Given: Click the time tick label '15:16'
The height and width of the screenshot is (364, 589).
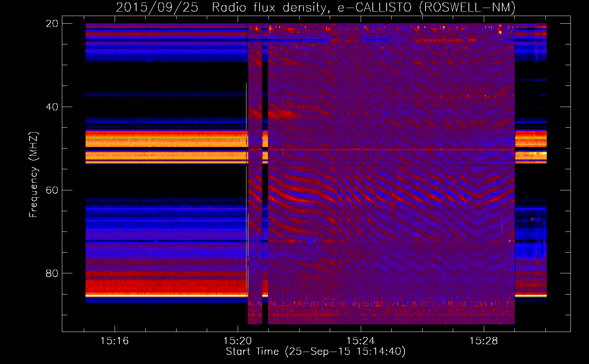Looking at the screenshot, I should (115, 341).
